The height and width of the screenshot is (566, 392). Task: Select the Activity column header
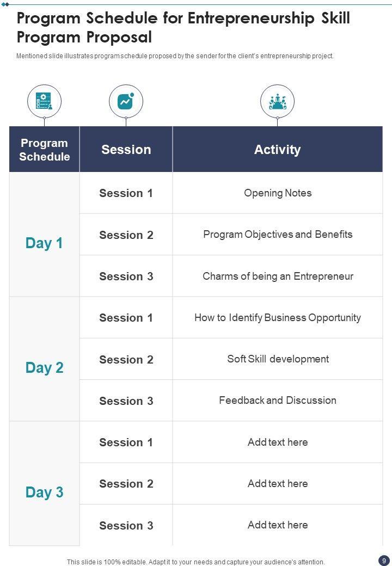click(277, 150)
